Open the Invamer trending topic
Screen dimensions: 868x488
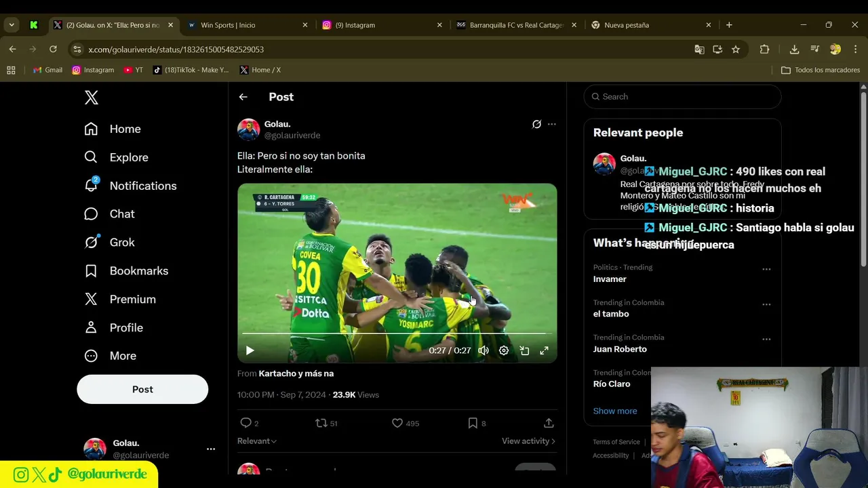coord(610,279)
